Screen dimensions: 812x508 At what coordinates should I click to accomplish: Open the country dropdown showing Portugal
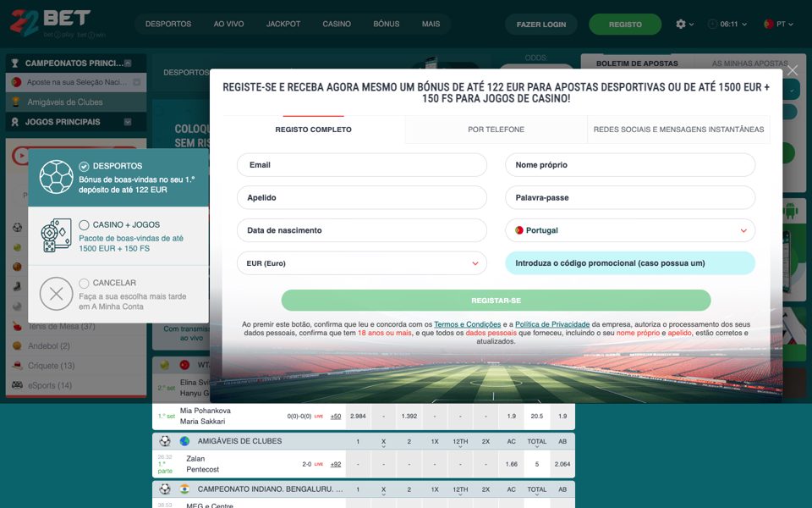629,230
